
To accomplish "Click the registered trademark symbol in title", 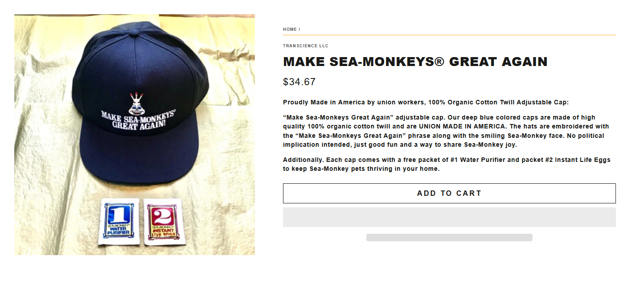I will click(439, 62).
